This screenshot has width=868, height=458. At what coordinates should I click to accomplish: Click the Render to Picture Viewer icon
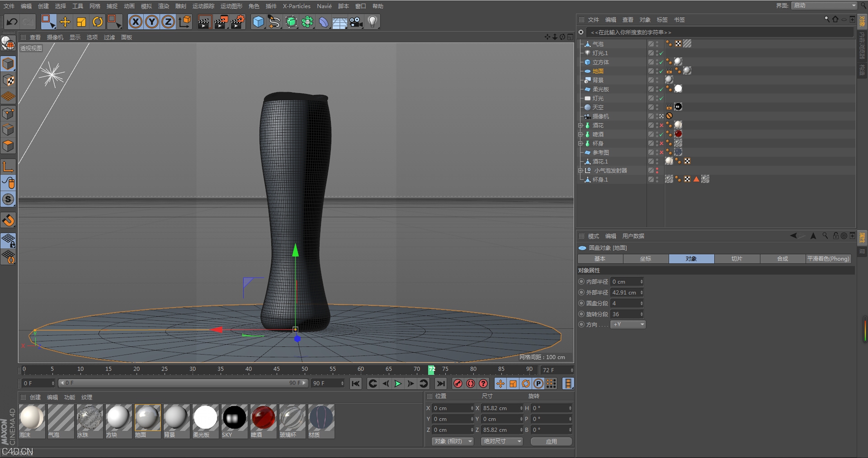pos(221,22)
